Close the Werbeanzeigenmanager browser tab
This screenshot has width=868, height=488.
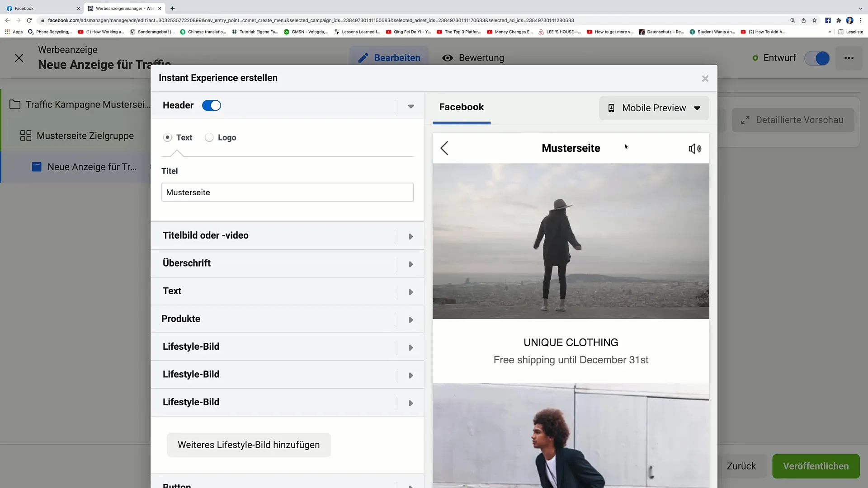(x=160, y=8)
